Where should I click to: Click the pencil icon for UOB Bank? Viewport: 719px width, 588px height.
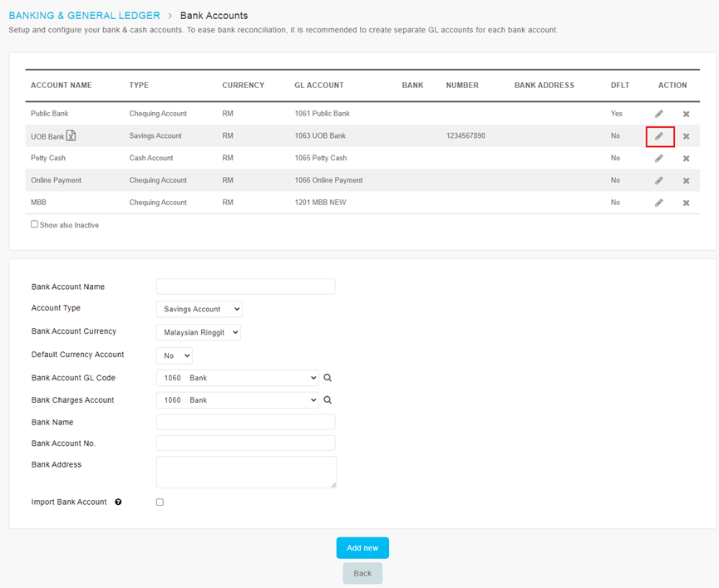tap(658, 136)
